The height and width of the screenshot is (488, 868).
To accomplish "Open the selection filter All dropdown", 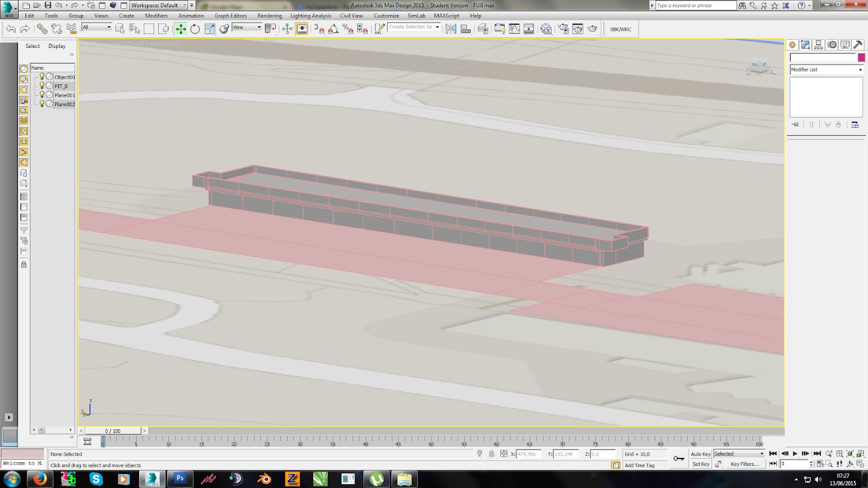I will [97, 27].
